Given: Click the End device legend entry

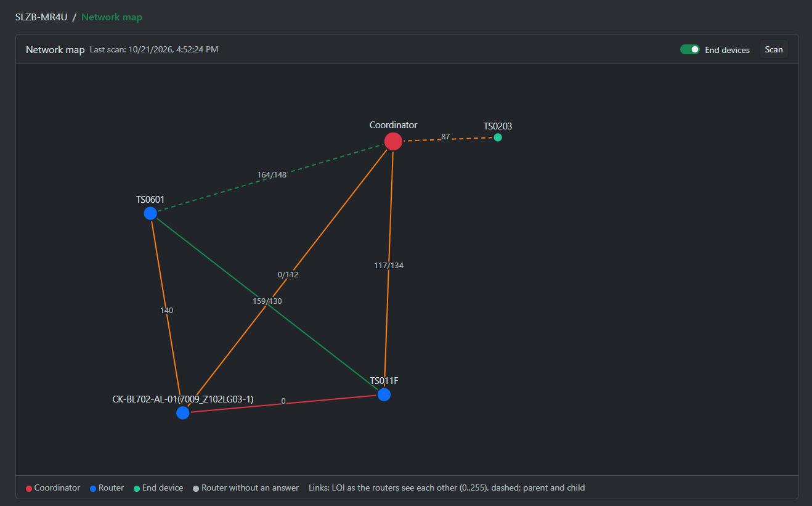Looking at the screenshot, I should coord(158,488).
